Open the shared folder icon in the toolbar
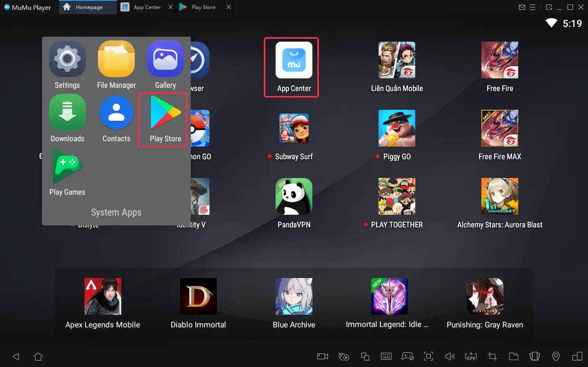 point(514,356)
